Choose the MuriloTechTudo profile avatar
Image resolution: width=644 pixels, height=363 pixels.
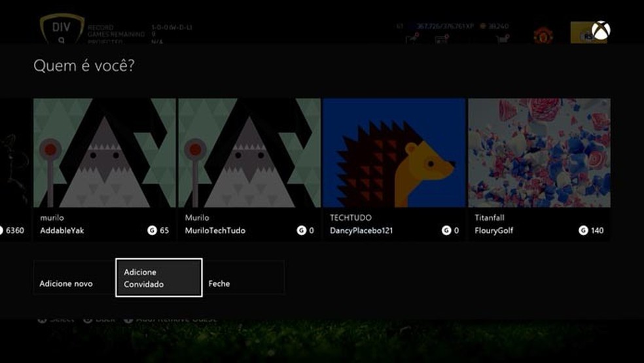tap(249, 153)
